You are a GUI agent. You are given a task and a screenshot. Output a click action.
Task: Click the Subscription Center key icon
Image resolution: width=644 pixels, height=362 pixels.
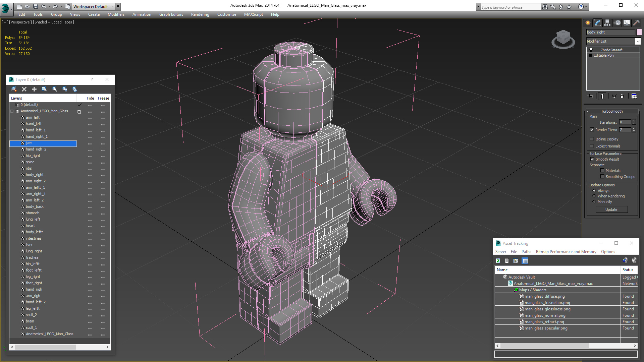pos(553,7)
